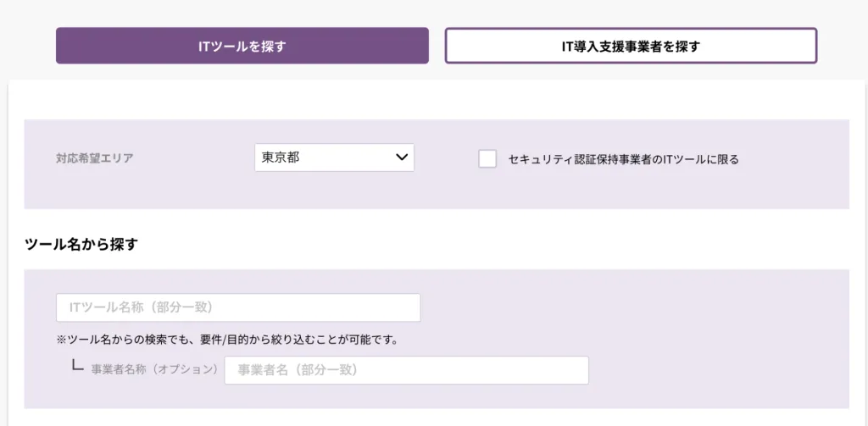The width and height of the screenshot is (868, 426).
Task: Open the 対応希望エリア dropdown showing 東京都
Action: pos(334,158)
